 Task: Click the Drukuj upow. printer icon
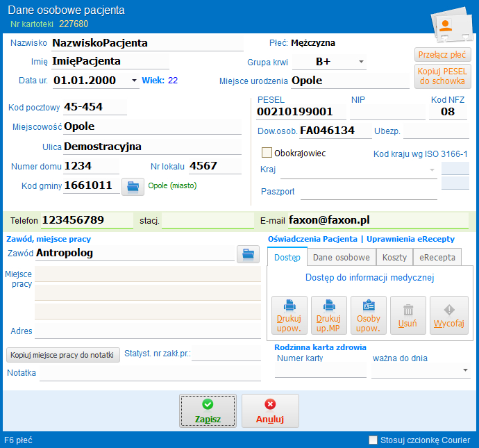tap(290, 306)
